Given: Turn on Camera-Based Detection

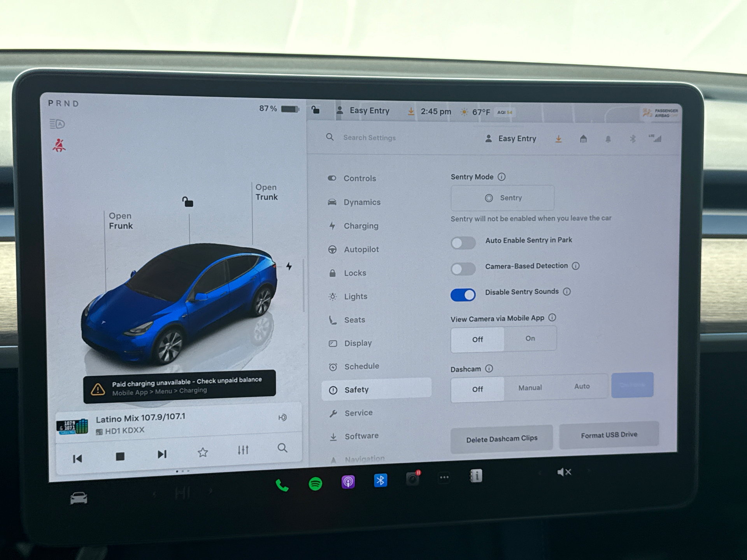Looking at the screenshot, I should pos(463,269).
